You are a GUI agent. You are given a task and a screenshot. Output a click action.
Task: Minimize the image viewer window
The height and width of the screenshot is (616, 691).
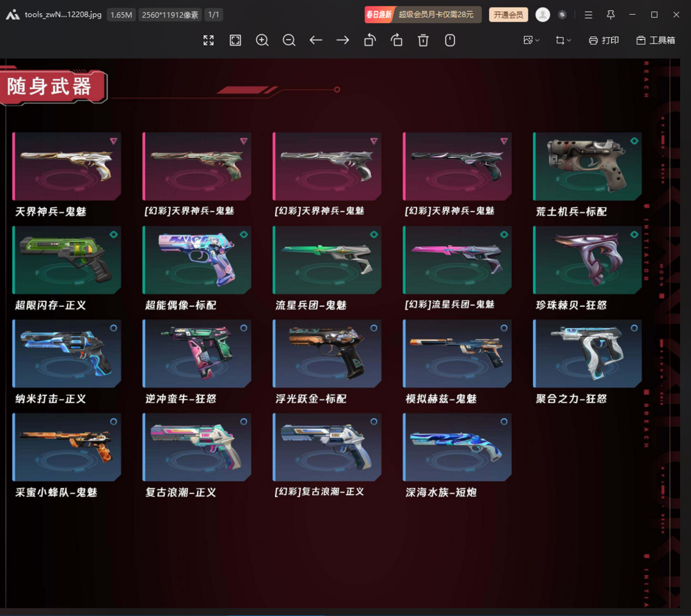tap(632, 15)
